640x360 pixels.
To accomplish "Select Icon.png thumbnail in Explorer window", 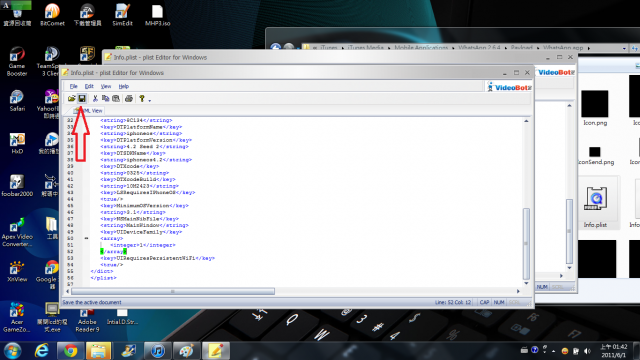I will pos(595,107).
